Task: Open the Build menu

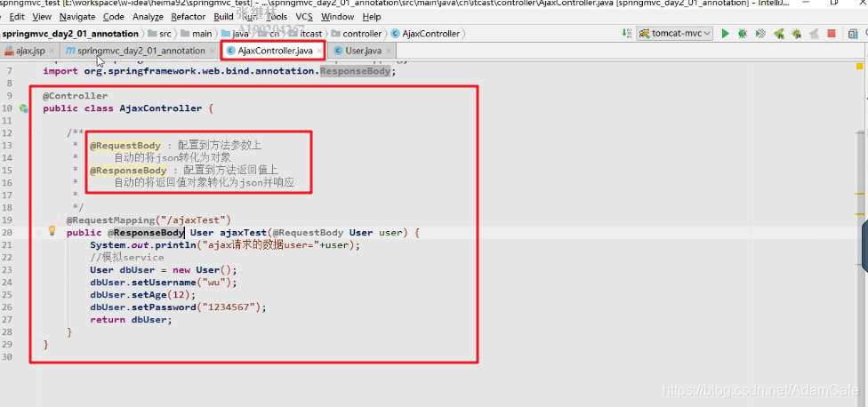Action: tap(223, 17)
